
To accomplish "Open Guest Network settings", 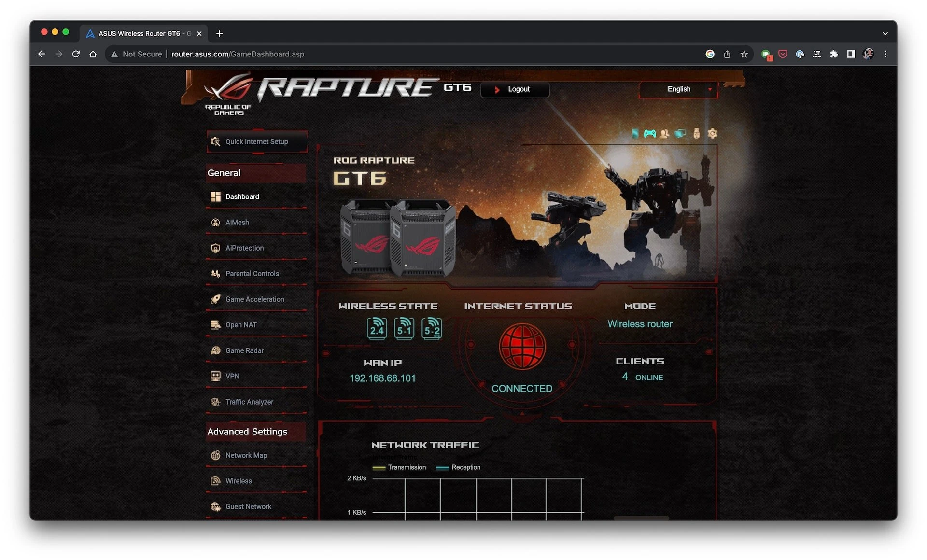I will [x=256, y=506].
